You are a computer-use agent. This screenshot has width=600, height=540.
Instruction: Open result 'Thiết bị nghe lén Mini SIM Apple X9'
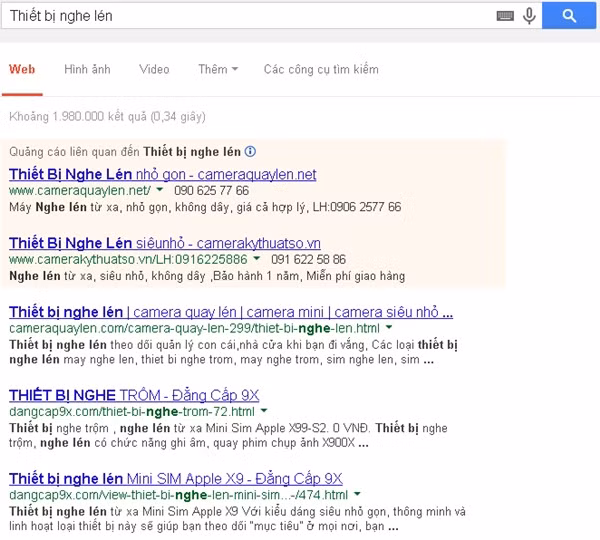pyautogui.click(x=176, y=479)
